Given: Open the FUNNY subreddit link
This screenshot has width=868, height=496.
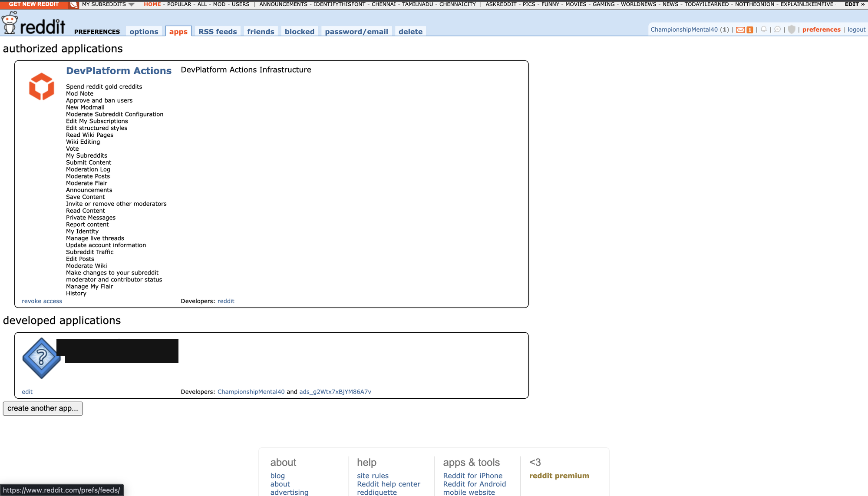Looking at the screenshot, I should [x=550, y=4].
